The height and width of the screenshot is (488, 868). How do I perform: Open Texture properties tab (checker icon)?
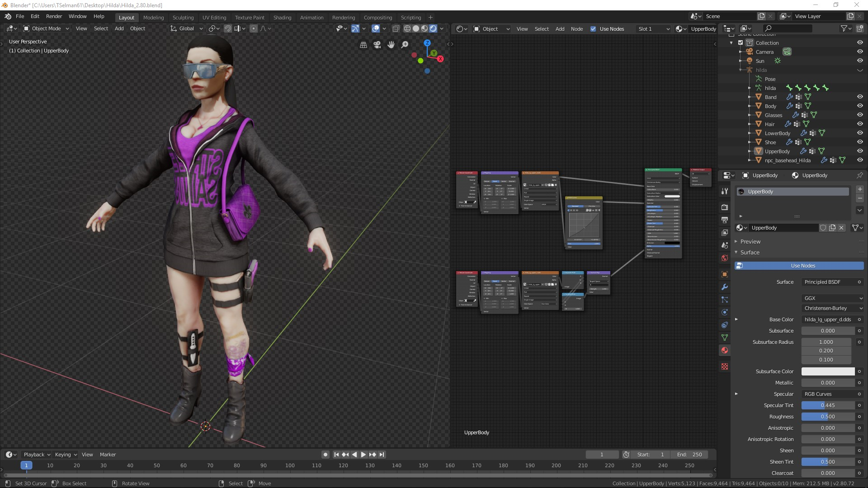(x=725, y=366)
